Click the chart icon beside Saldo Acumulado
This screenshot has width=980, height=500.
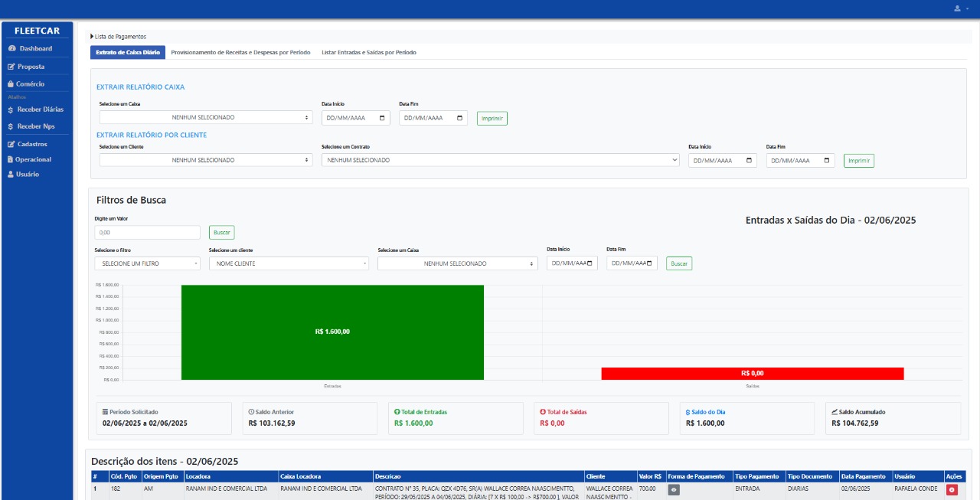(x=835, y=412)
